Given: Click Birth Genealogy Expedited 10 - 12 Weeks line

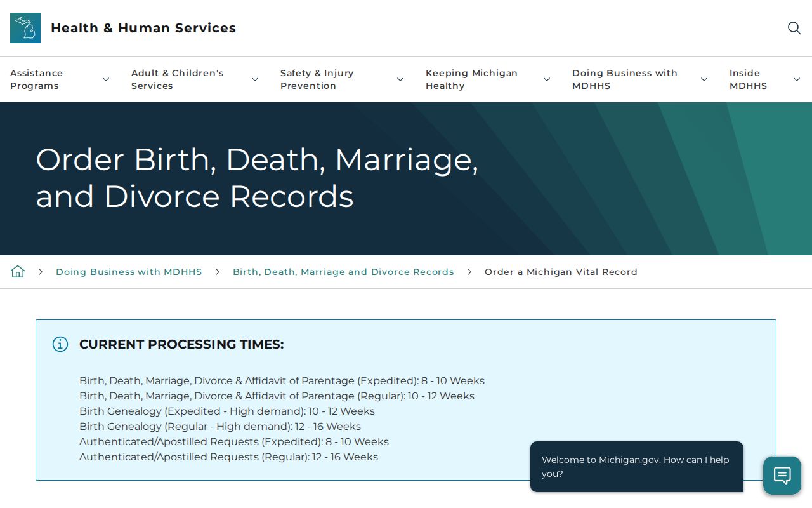Looking at the screenshot, I should point(227,411).
